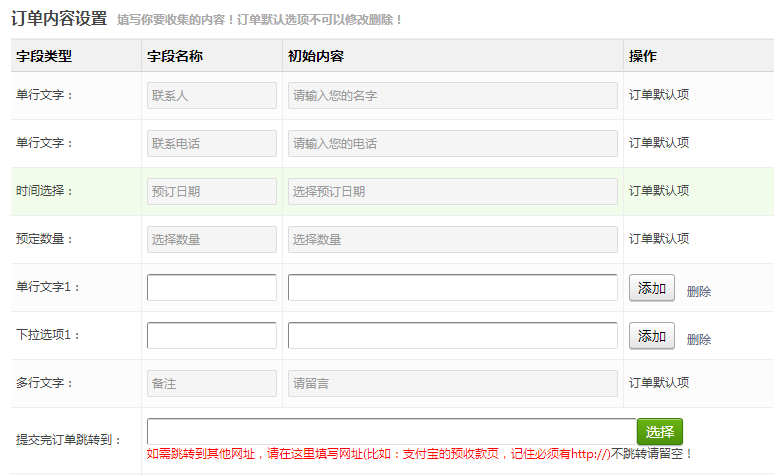Focus the 下拉选项1 initial content input
This screenshot has height=476, width=774.
452,336
